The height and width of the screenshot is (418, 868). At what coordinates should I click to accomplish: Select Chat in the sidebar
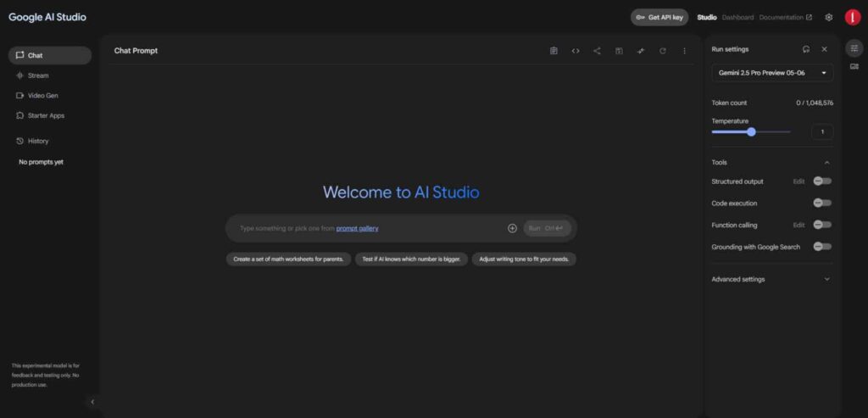click(50, 55)
